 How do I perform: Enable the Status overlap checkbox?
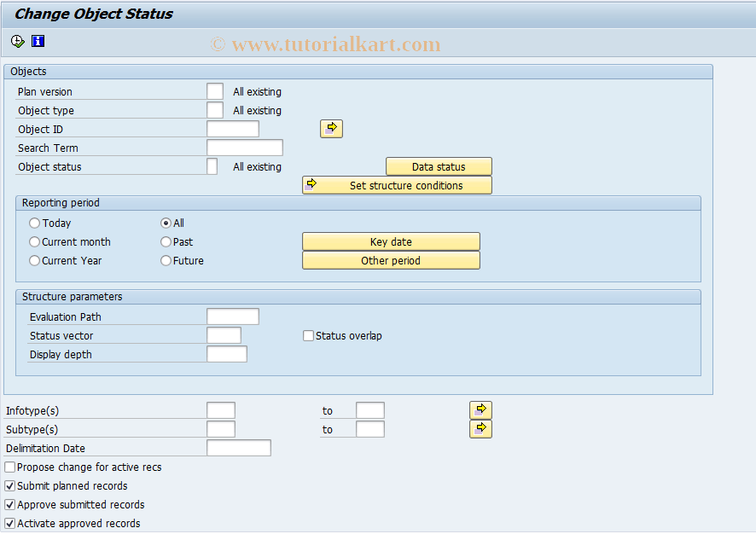308,335
